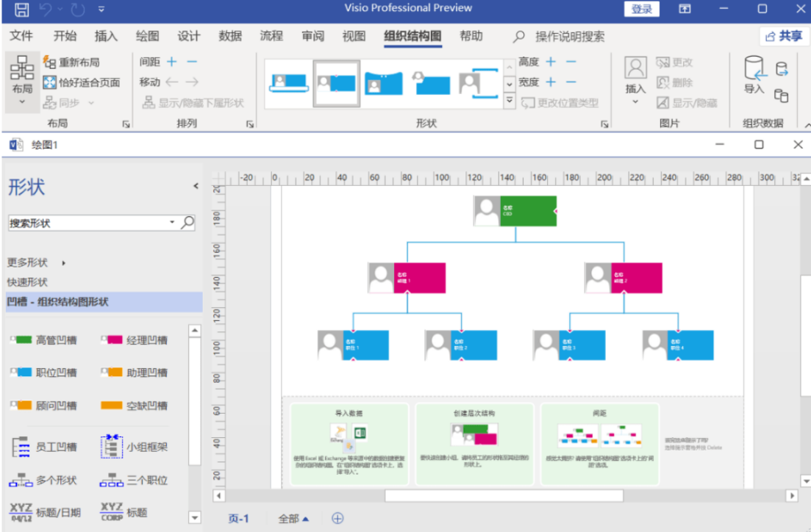Select the first shape style thumbnail
The image size is (811, 532).
289,83
